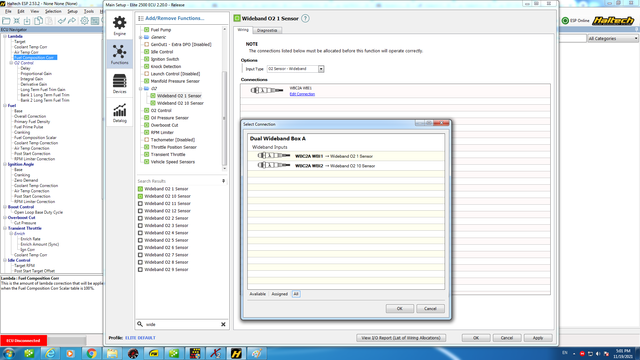Enable Wideband O2 9 Sensor checkbox

click(x=140, y=270)
